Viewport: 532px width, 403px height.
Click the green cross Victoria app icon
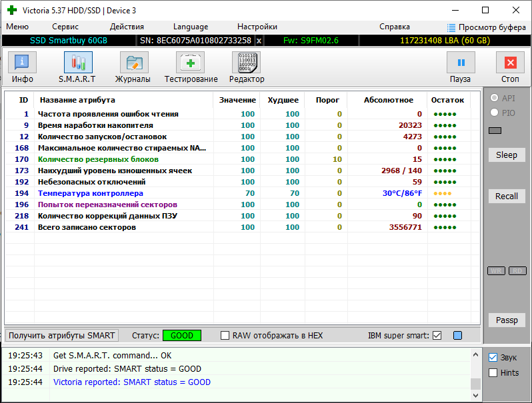12,10
